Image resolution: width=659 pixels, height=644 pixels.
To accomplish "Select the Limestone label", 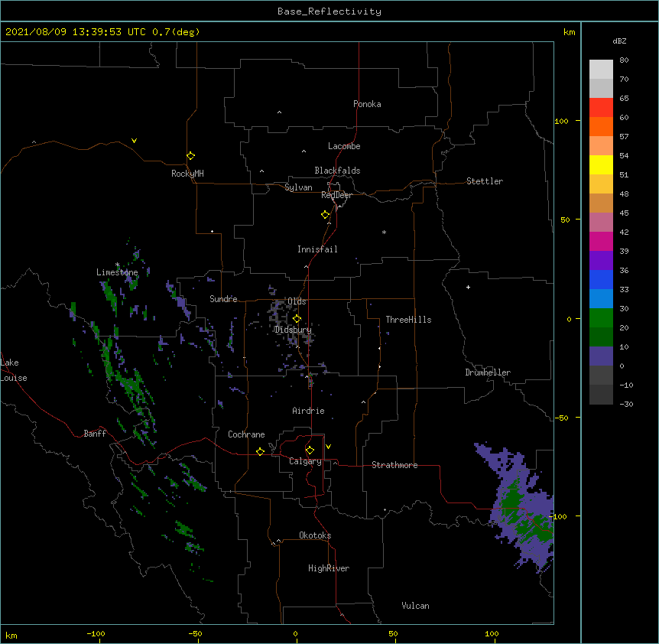I will (x=117, y=272).
